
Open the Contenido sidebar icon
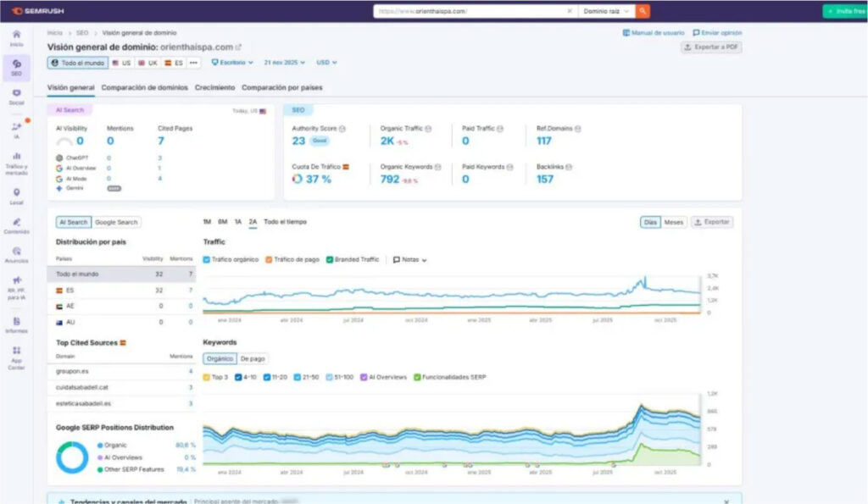click(x=16, y=224)
